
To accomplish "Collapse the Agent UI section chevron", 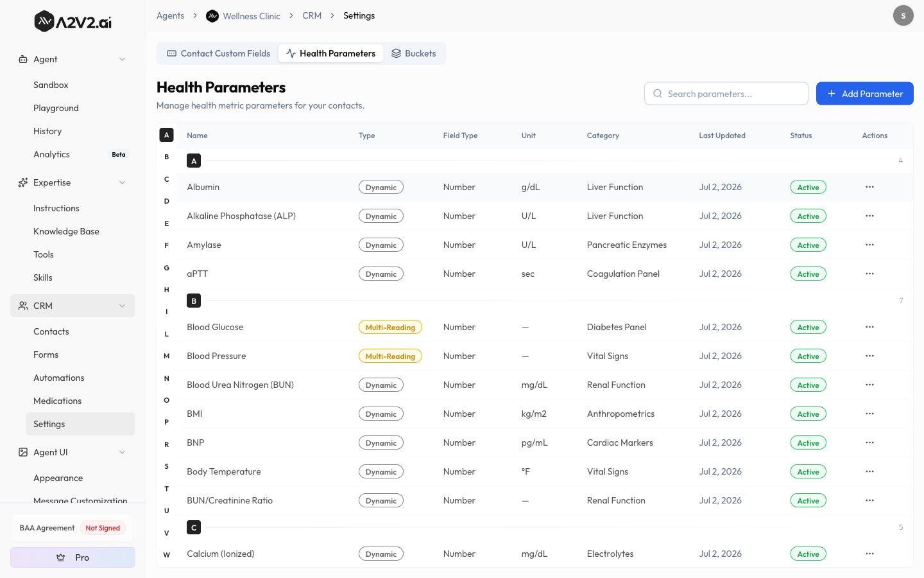I will coord(122,452).
